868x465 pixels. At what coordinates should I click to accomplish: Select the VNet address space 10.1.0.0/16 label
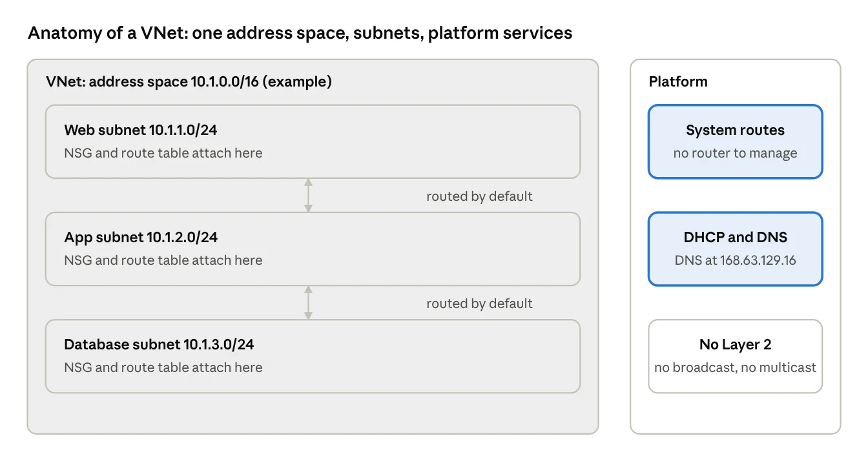coord(189,82)
